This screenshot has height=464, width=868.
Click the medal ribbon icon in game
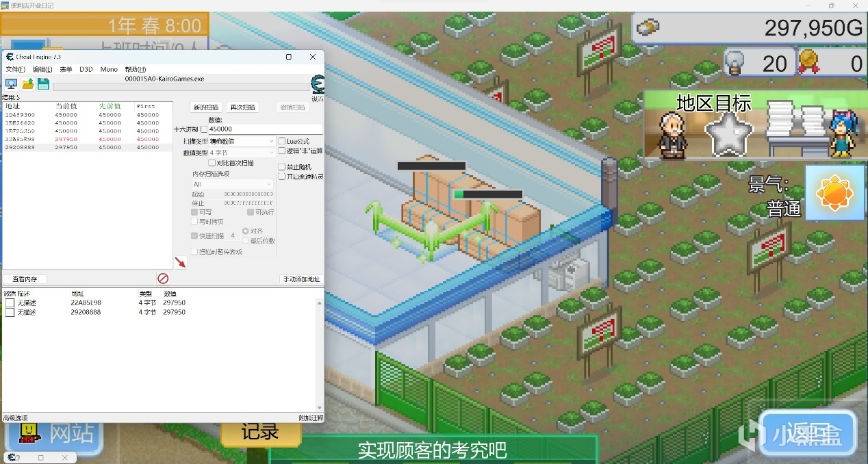click(808, 62)
